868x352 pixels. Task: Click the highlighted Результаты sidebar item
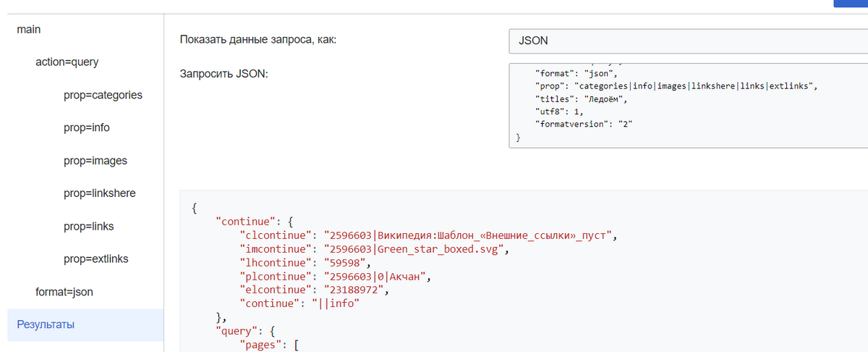[46, 324]
